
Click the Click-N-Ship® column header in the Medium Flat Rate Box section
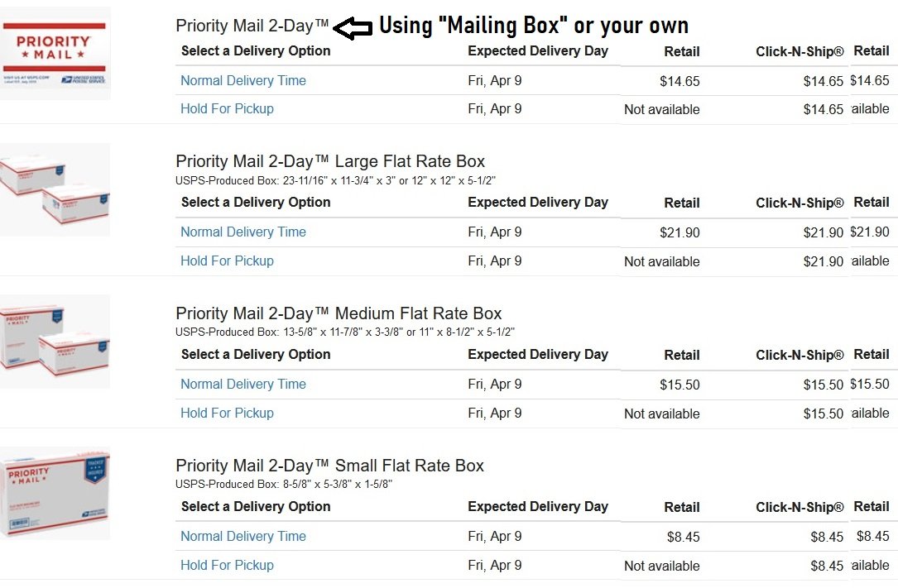tap(800, 355)
